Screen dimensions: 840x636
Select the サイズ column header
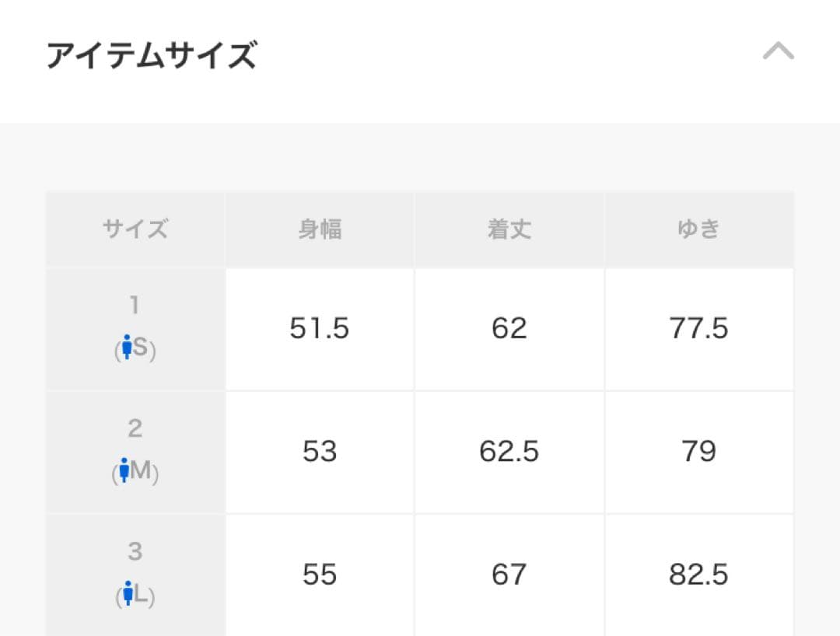point(135,228)
